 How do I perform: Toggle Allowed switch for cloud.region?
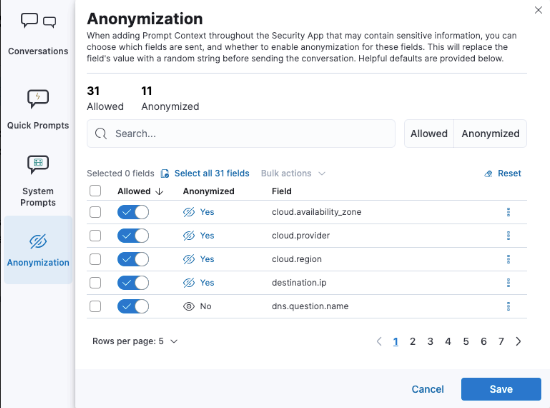pyautogui.click(x=133, y=259)
